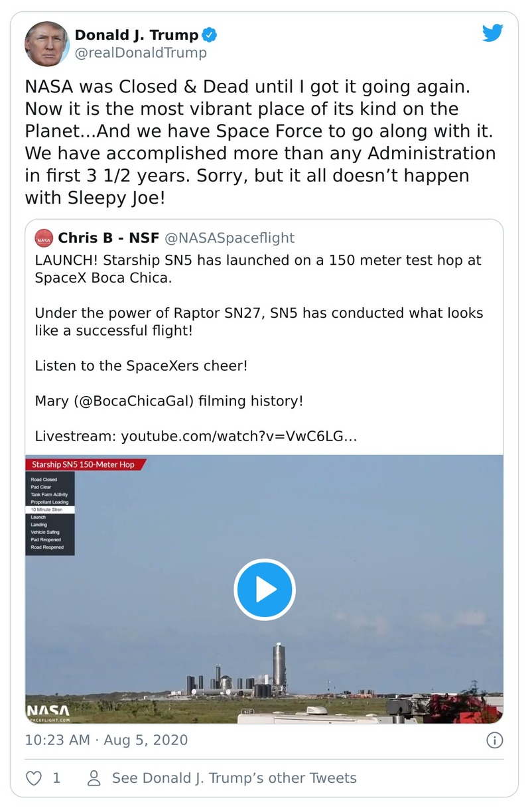Open Chris B - NSF author name
This screenshot has width=530, height=812.
[107, 237]
